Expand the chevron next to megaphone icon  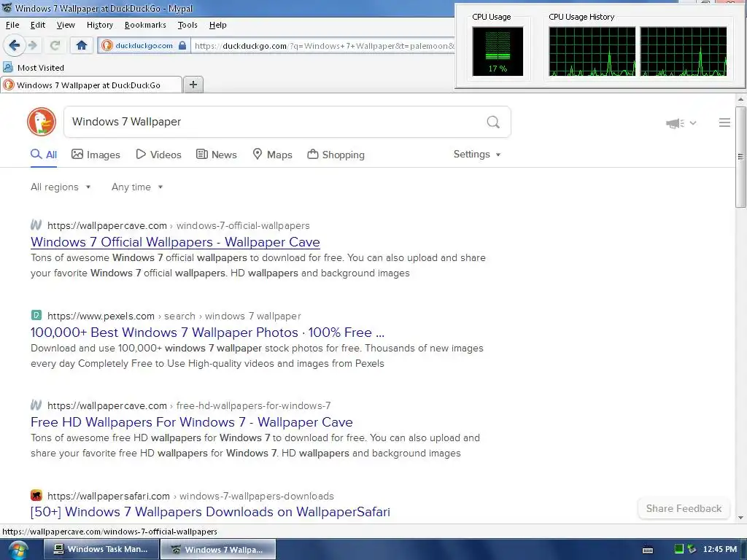pyautogui.click(x=693, y=123)
